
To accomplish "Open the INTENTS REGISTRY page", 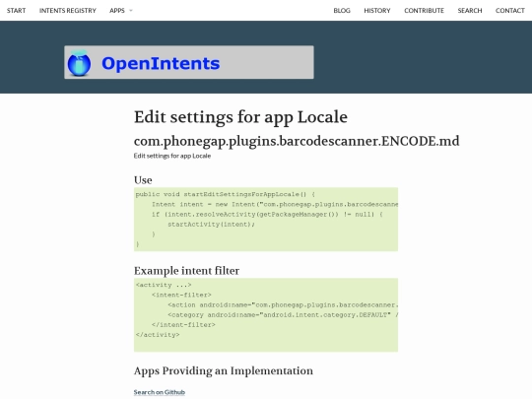I will tap(68, 11).
